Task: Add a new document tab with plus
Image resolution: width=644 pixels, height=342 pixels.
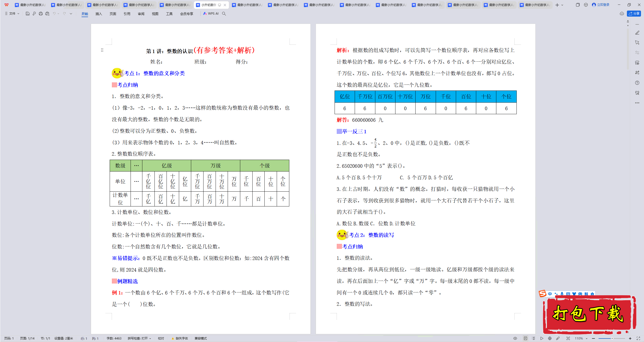Action: click(x=557, y=5)
